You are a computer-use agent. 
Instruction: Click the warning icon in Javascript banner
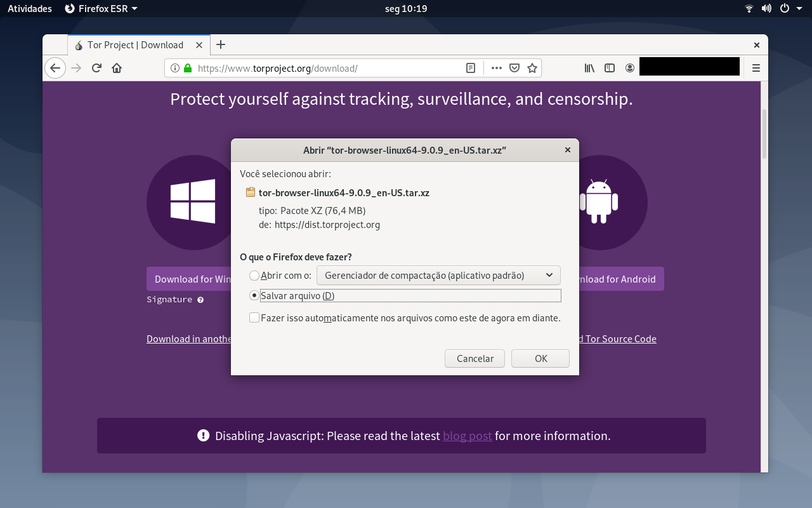click(x=204, y=436)
